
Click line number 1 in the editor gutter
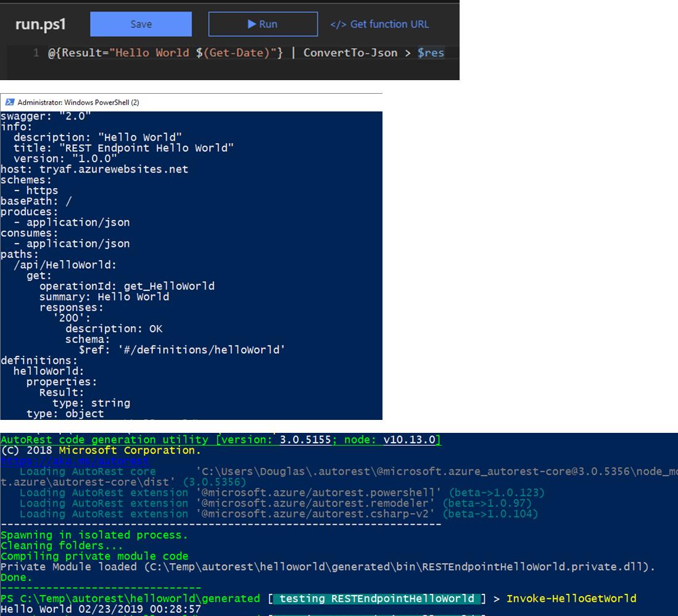(36, 53)
